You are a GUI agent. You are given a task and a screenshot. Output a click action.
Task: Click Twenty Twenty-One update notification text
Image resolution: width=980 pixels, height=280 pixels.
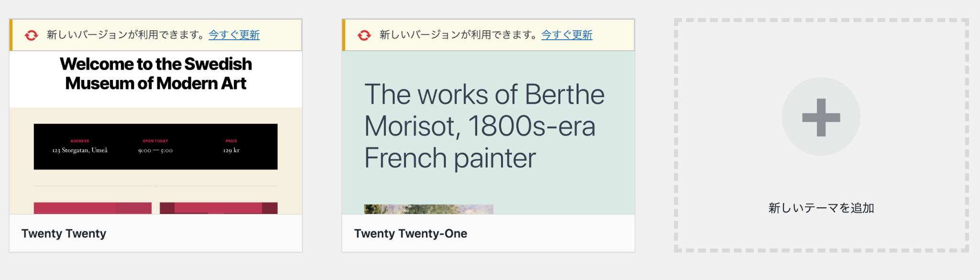pyautogui.click(x=459, y=35)
